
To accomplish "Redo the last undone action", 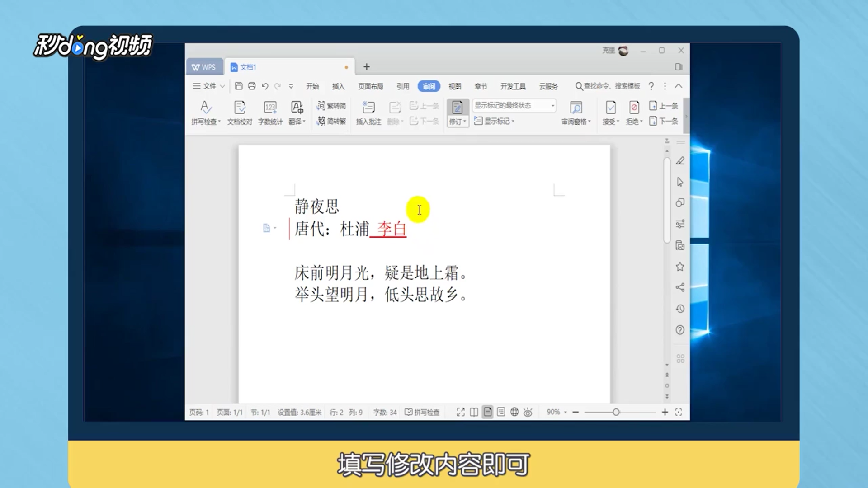I will click(x=278, y=86).
